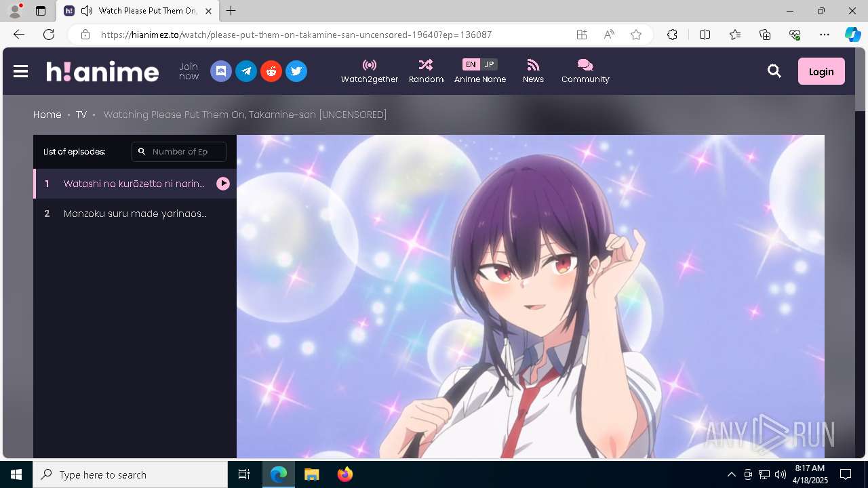Switch anime name to JP
This screenshot has height=488, width=868.
[x=489, y=64]
